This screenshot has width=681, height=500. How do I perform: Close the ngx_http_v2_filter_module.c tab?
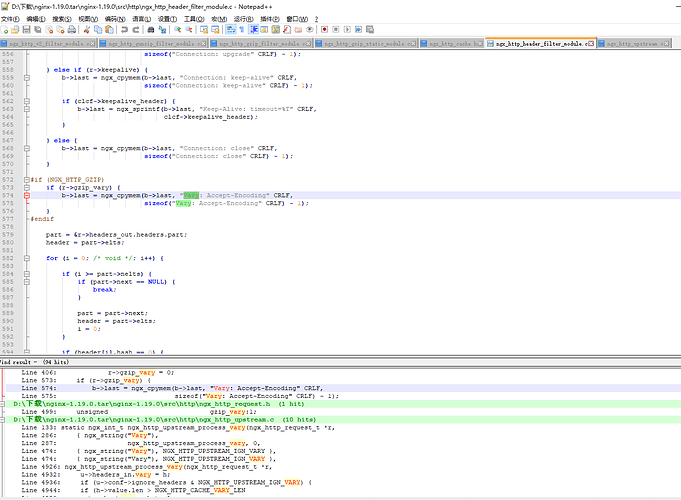[x=93, y=43]
